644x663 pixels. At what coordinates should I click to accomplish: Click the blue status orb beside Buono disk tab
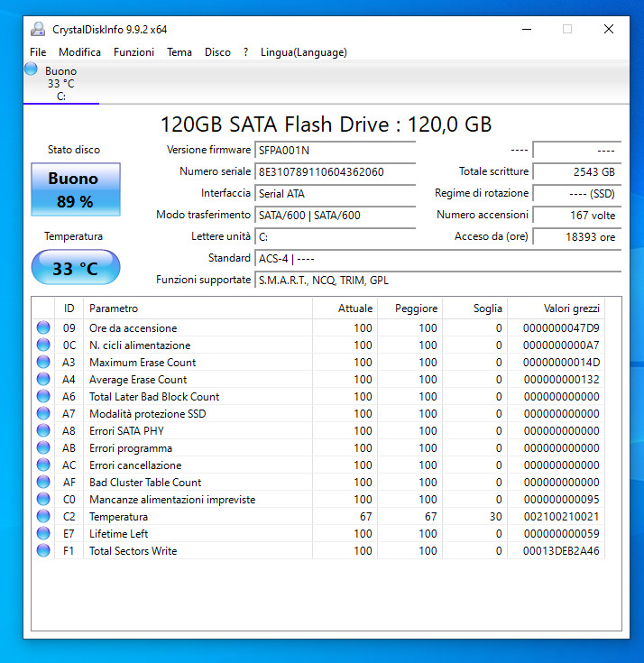pyautogui.click(x=31, y=69)
